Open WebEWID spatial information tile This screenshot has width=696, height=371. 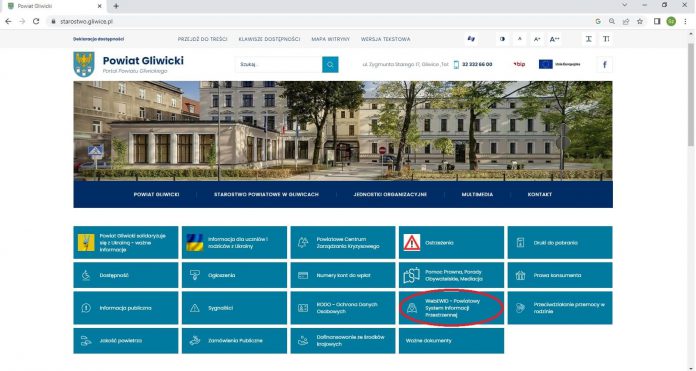pos(451,308)
